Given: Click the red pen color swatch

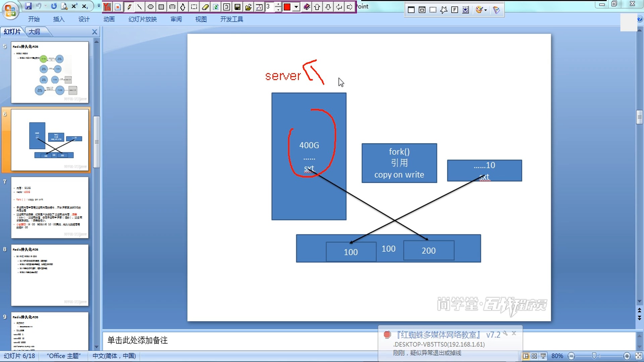Looking at the screenshot, I should [x=287, y=7].
